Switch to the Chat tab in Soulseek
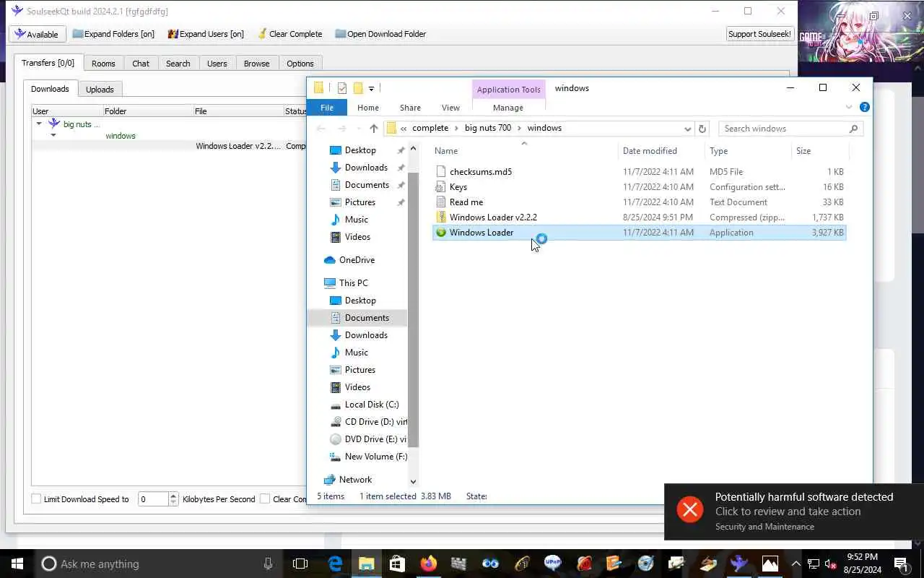The width and height of the screenshot is (924, 578). tap(141, 64)
